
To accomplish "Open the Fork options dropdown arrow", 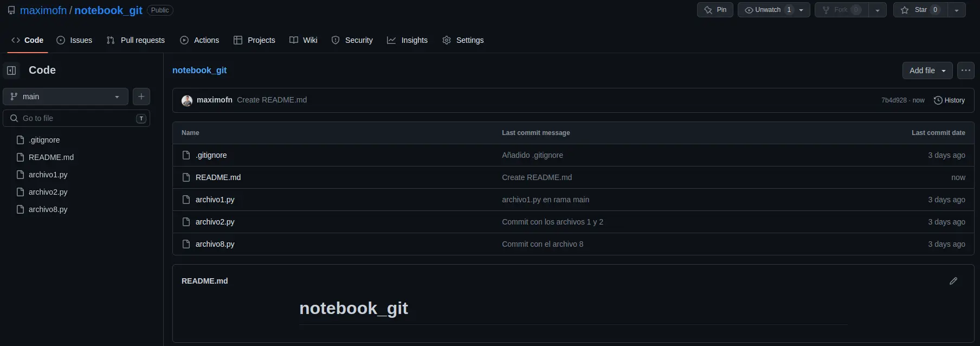I will click(x=878, y=10).
